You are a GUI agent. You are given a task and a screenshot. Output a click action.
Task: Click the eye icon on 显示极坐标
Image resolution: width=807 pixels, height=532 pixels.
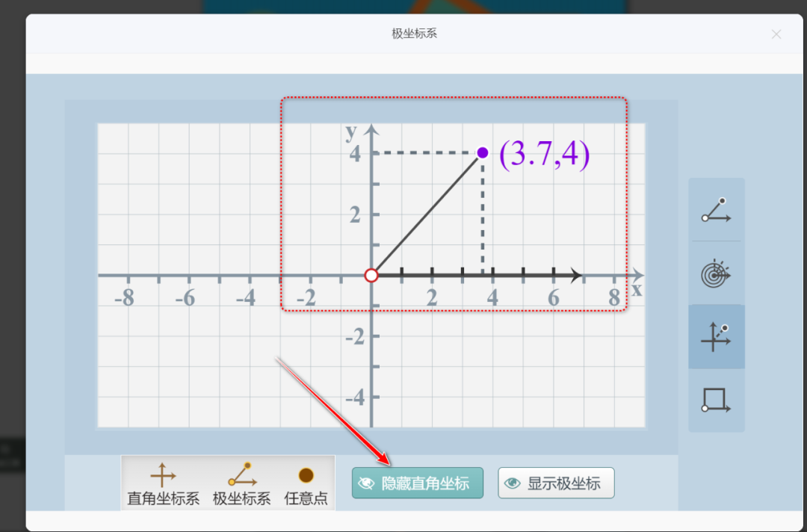512,483
